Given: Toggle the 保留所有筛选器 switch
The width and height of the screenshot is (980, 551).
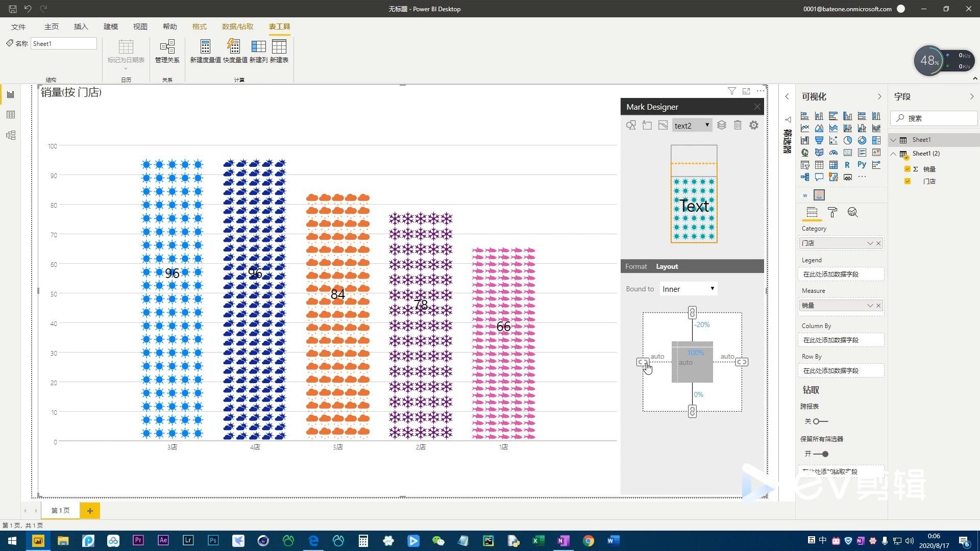Looking at the screenshot, I should coord(821,454).
